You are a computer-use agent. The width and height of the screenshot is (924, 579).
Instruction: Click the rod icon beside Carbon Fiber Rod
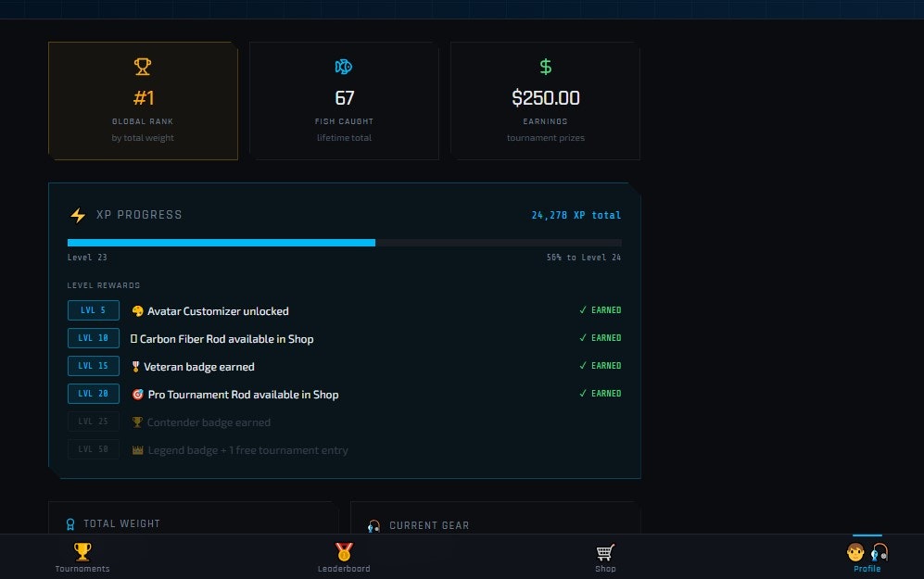click(x=133, y=339)
